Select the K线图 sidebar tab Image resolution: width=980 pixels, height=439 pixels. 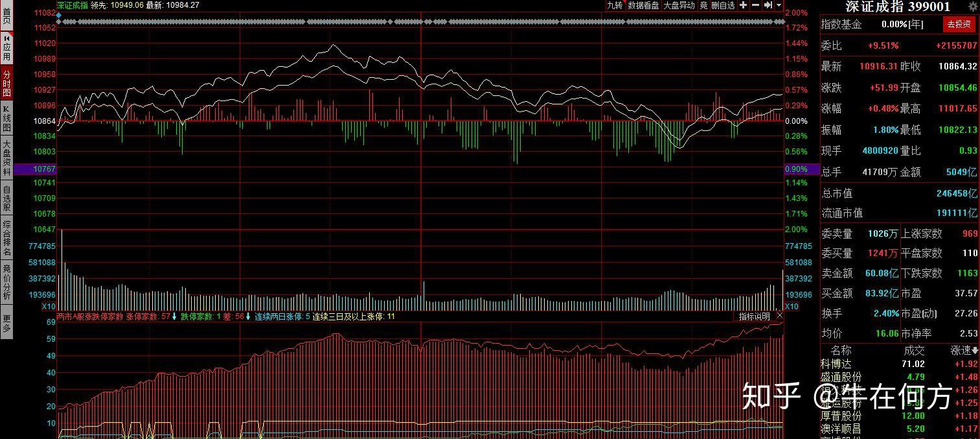coord(6,118)
